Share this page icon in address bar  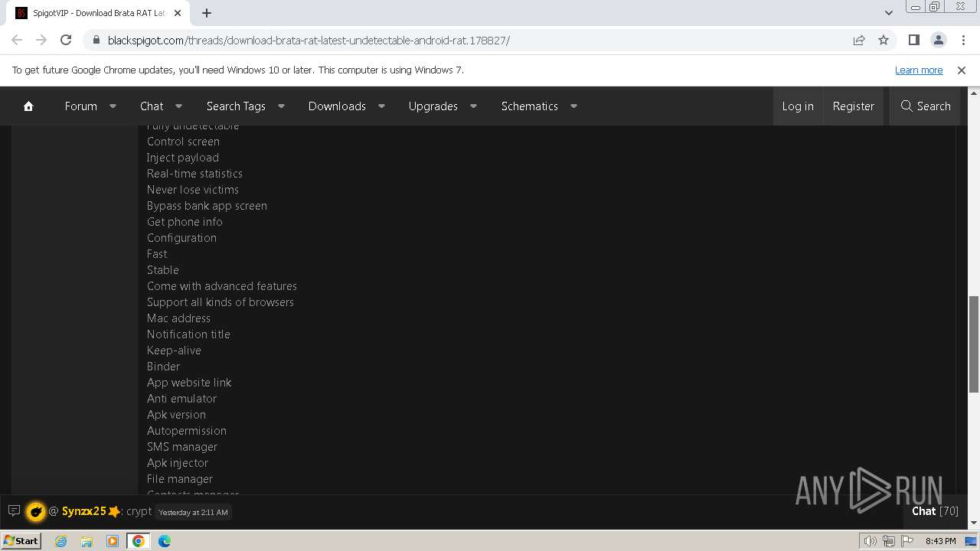pyautogui.click(x=859, y=40)
